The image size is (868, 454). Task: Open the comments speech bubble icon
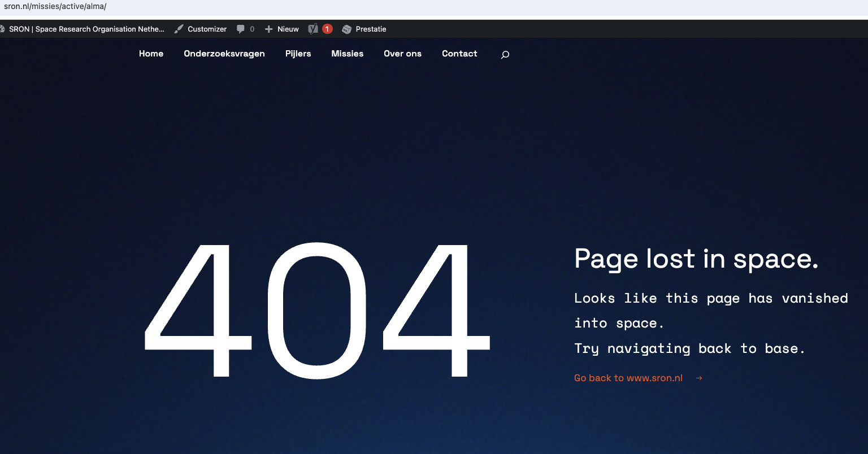[241, 29]
